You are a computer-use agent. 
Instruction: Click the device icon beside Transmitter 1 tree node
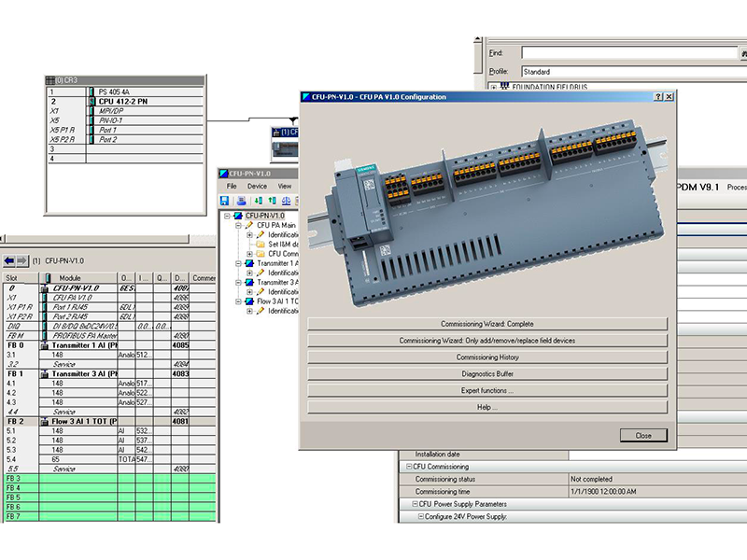tap(249, 263)
